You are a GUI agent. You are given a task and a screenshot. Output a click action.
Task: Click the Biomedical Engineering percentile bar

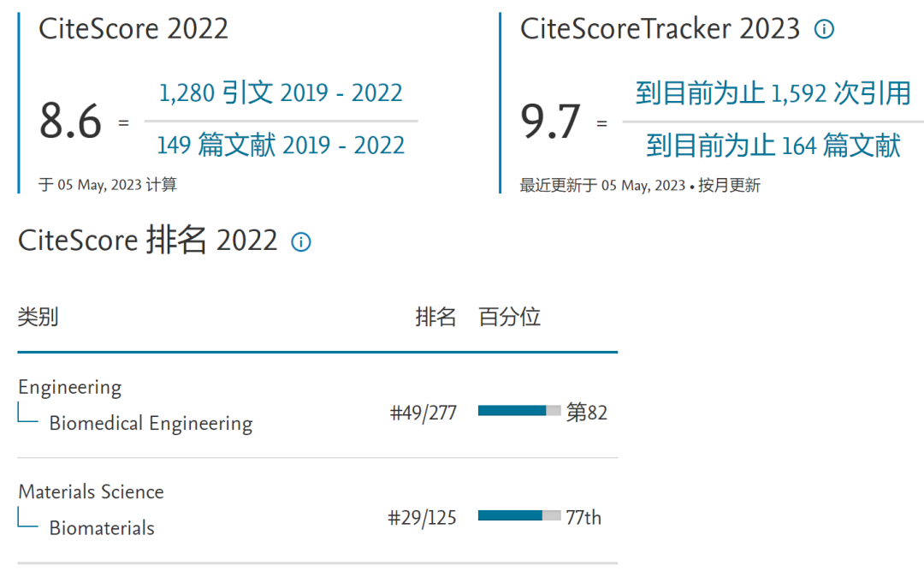coord(519,411)
